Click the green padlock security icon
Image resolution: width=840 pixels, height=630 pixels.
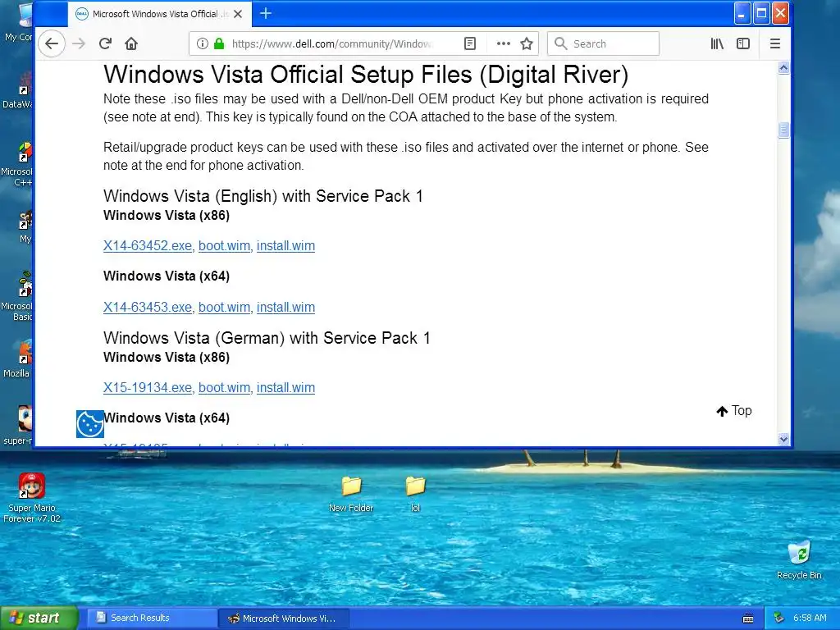[x=218, y=44]
